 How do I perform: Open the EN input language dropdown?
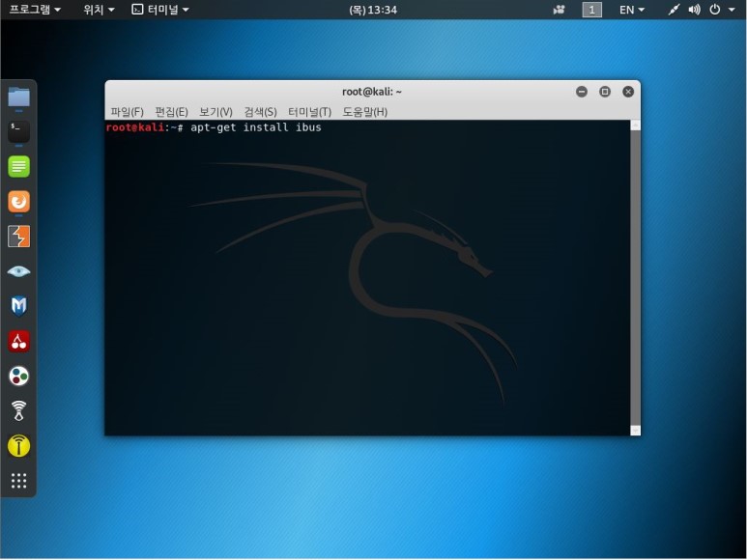coord(632,10)
